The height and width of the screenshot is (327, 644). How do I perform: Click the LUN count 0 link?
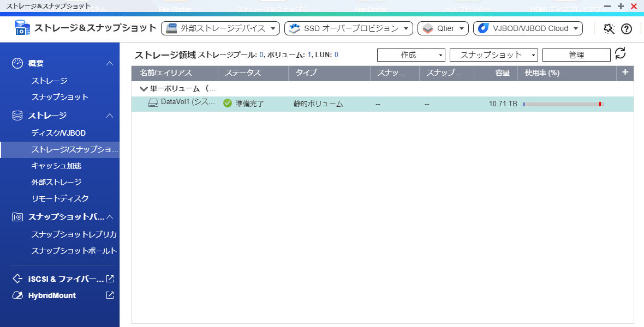pos(336,55)
